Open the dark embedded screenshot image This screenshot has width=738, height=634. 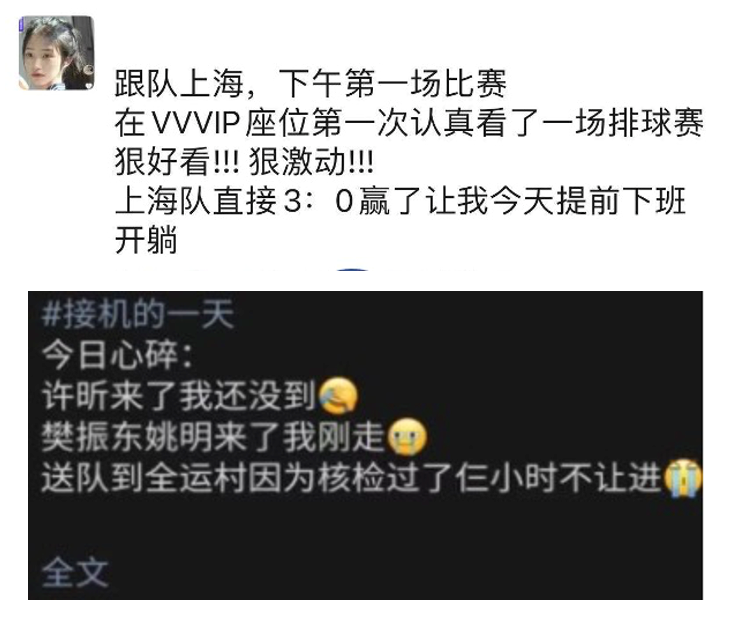365,445
